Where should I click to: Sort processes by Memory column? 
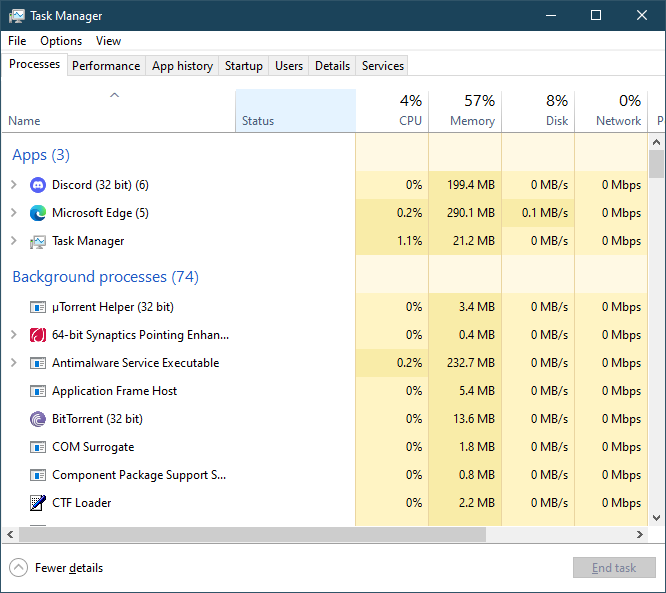pos(465,111)
